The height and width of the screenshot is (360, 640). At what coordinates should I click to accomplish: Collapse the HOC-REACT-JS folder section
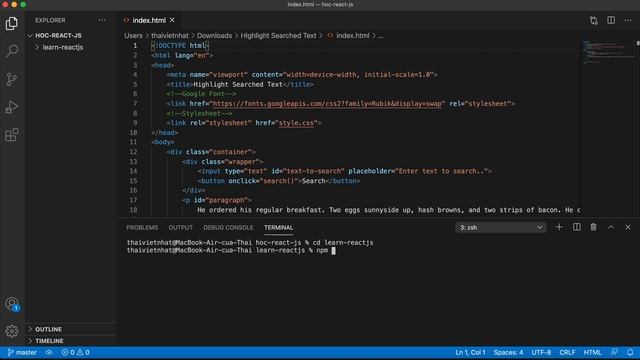tap(58, 36)
